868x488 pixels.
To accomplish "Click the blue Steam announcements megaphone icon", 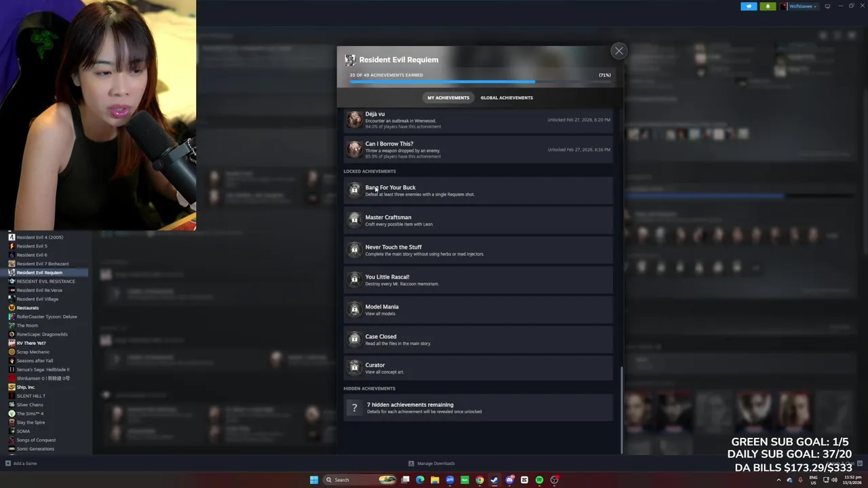I will [749, 6].
